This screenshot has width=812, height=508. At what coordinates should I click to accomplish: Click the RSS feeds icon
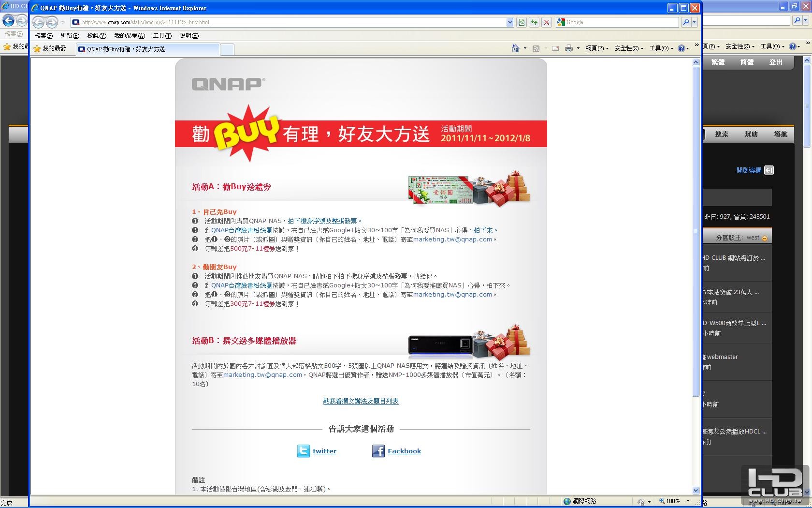click(x=536, y=48)
